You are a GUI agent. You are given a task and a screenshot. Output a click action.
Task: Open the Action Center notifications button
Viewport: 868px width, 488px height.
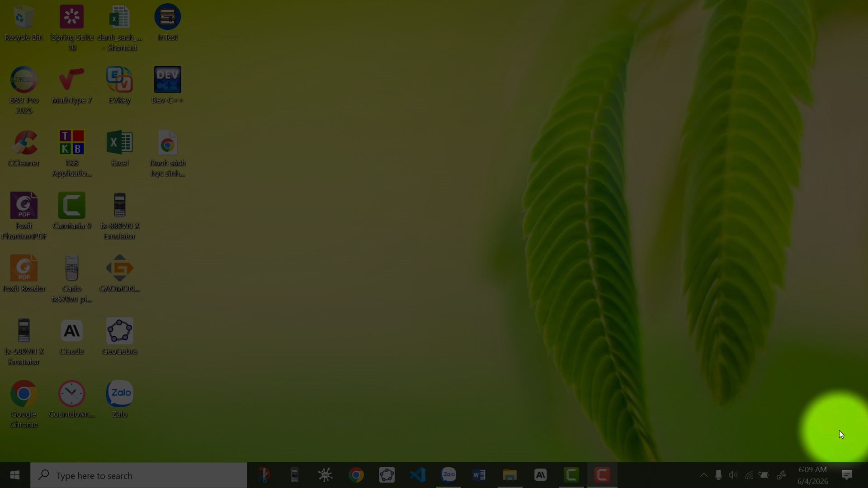(x=847, y=475)
